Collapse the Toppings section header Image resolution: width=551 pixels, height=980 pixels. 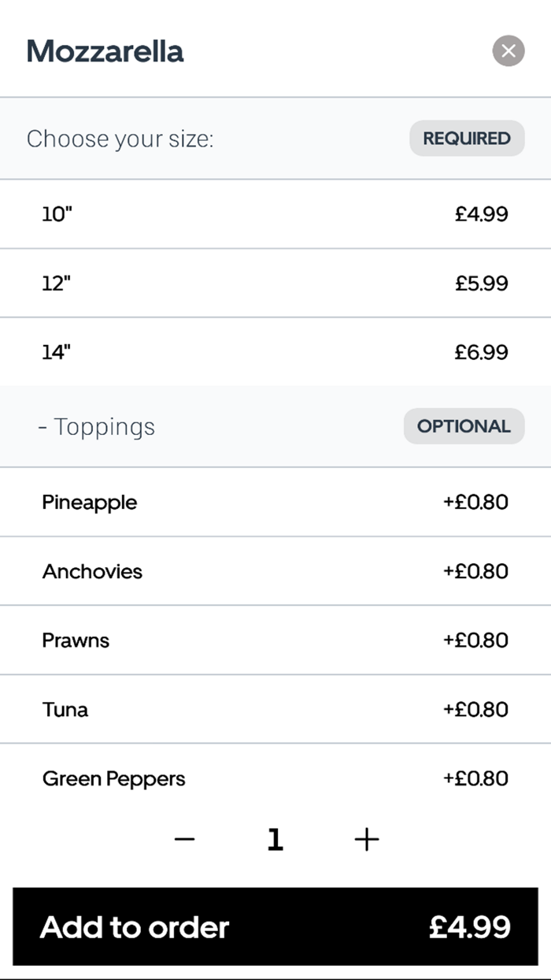click(x=98, y=427)
